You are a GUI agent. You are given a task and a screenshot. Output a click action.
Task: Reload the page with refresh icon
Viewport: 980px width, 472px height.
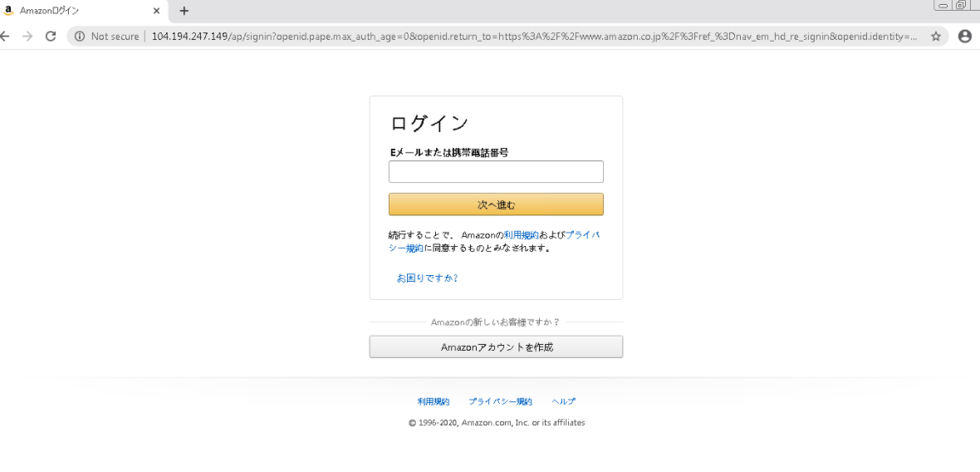coord(51,37)
